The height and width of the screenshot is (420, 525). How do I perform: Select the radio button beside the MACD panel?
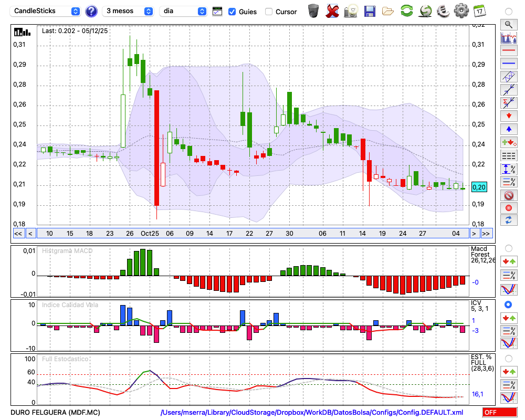pos(508,248)
